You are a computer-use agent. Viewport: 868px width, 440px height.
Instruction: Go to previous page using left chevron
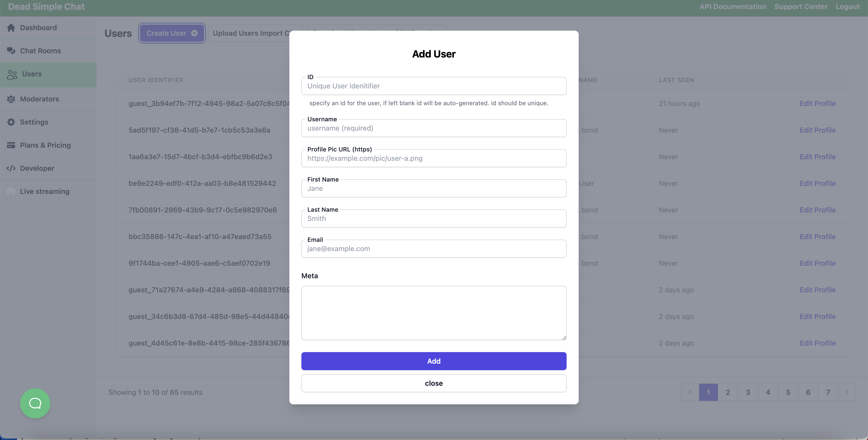[x=690, y=392]
